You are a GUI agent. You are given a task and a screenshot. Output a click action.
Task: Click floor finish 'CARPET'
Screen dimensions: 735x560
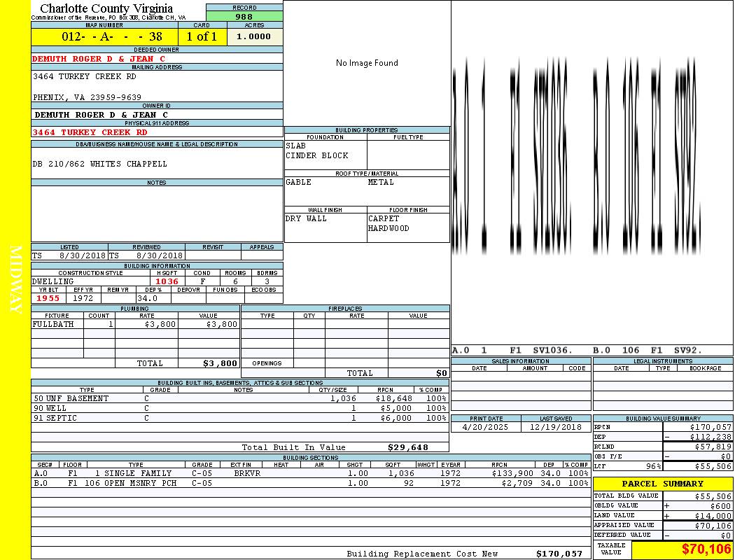pos(384,219)
